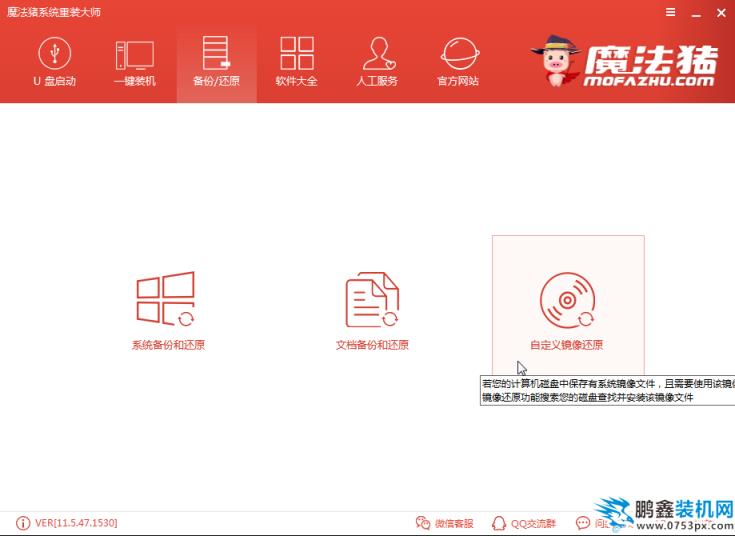This screenshot has width=735, height=536.
Task: Open 自定义镜像还原 label
Action: coord(567,345)
